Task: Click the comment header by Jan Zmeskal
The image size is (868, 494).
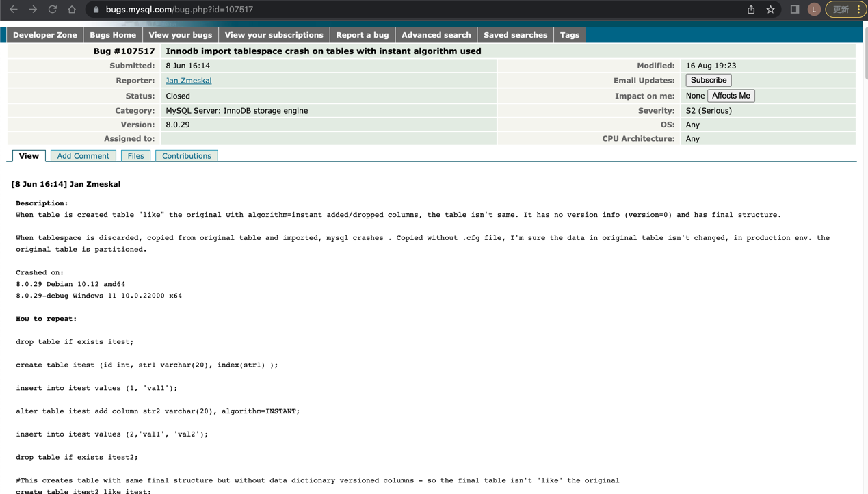Action: 66,184
